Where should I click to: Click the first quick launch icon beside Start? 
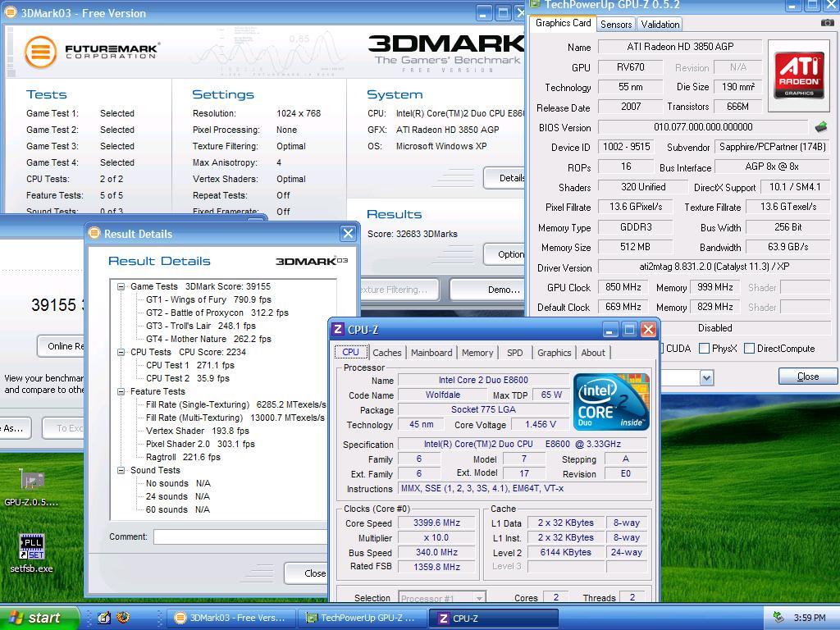click(104, 618)
